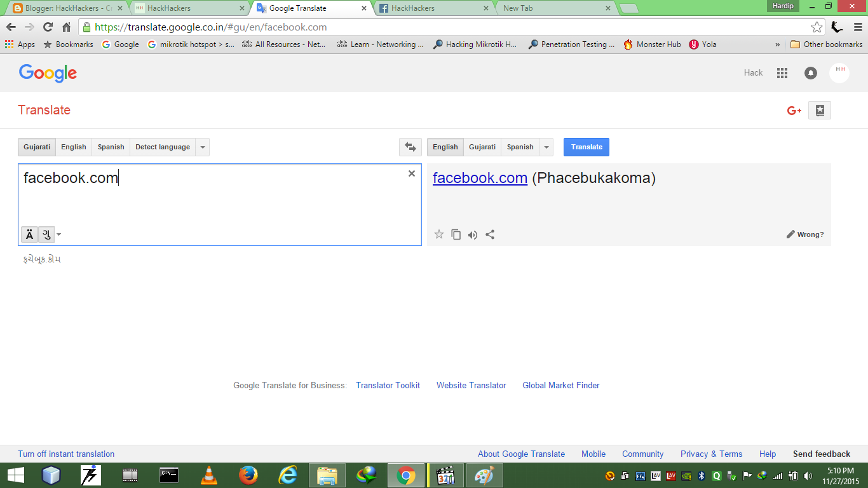The image size is (868, 488).
Task: Go to the browser home page
Action: pyautogui.click(x=66, y=27)
